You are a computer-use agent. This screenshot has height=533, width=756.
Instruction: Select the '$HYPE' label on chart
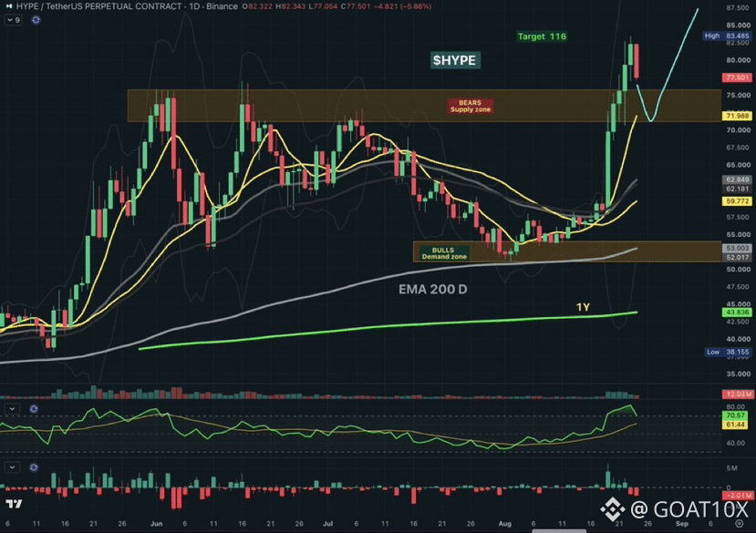coord(455,60)
